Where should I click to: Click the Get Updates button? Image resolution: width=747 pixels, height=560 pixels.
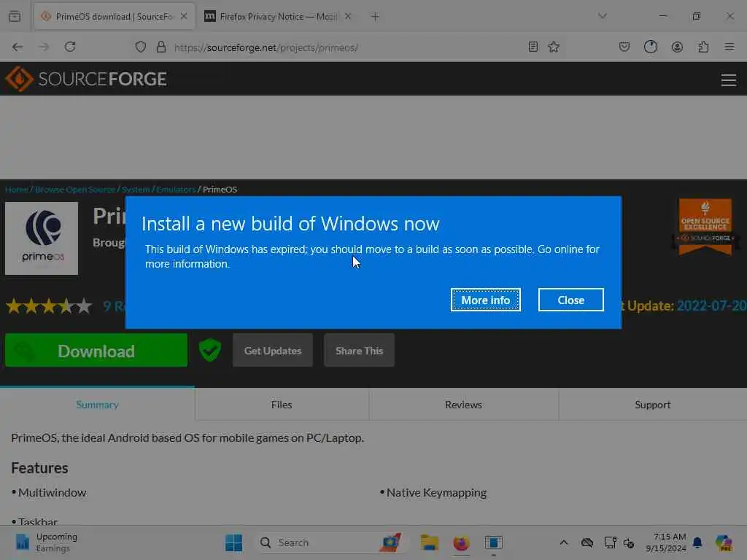point(273,351)
